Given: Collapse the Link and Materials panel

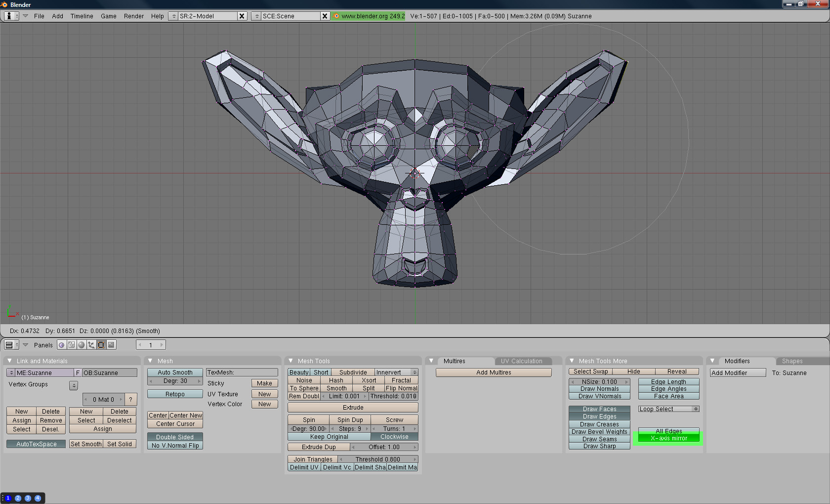Looking at the screenshot, I should [x=9, y=361].
